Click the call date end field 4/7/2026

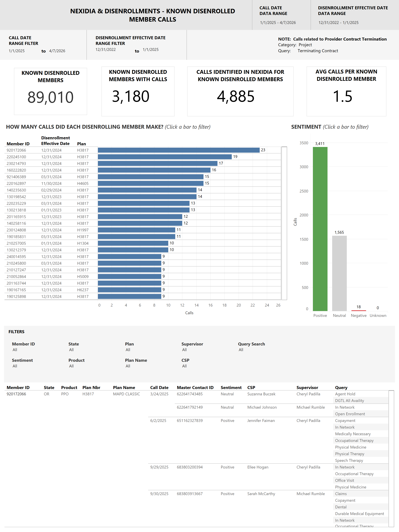57,51
